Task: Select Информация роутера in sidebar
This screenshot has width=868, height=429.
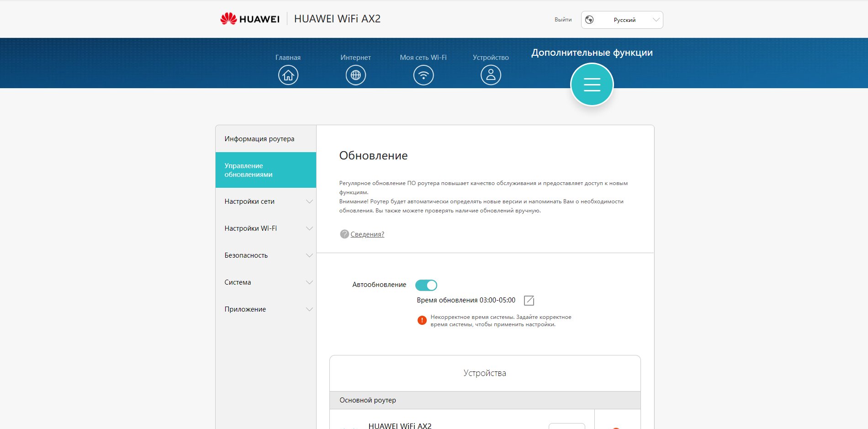Action: (266, 139)
